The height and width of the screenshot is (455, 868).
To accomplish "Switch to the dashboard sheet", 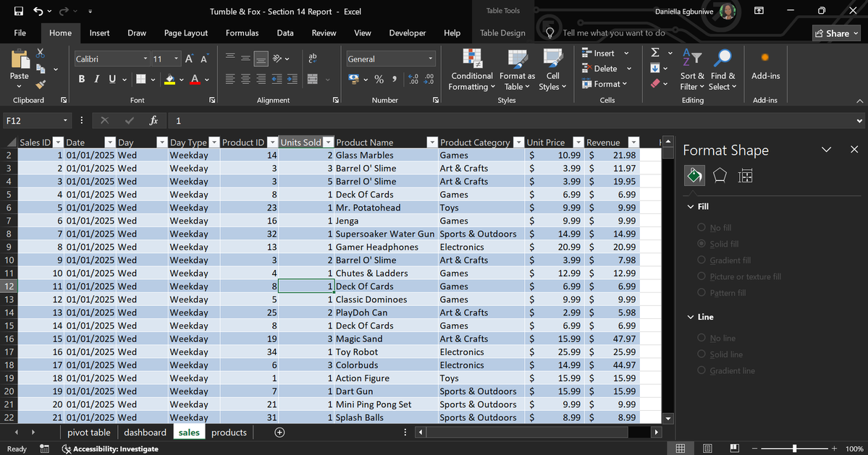I will (145, 433).
